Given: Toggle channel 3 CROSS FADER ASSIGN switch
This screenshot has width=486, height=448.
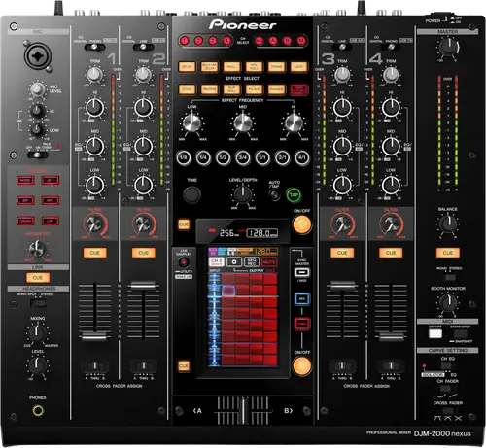Looking at the screenshot, I should [x=342, y=366].
